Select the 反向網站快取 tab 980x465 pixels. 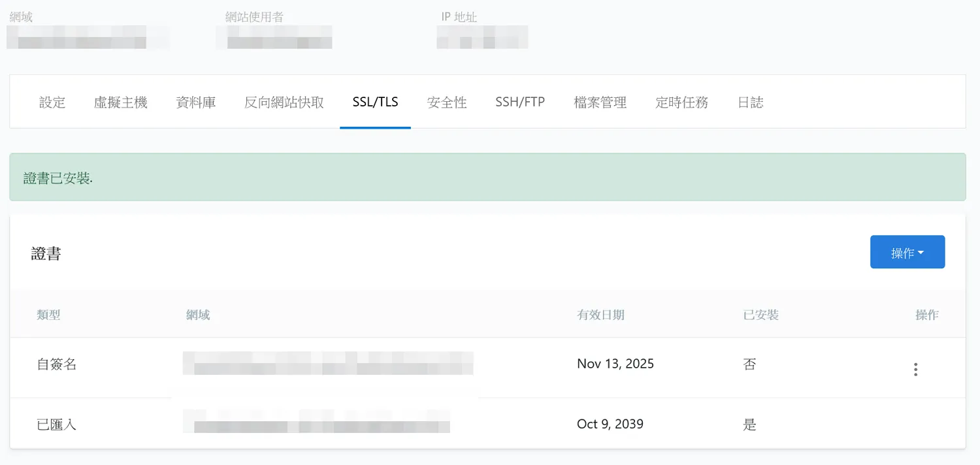coord(284,103)
